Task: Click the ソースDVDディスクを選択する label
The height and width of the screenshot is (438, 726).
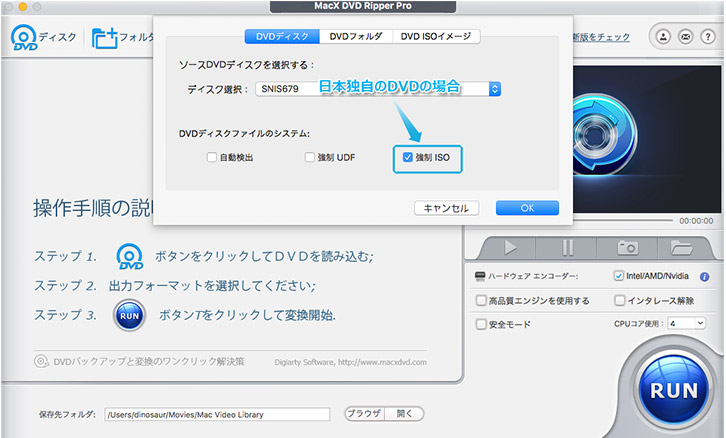Action: (246, 65)
